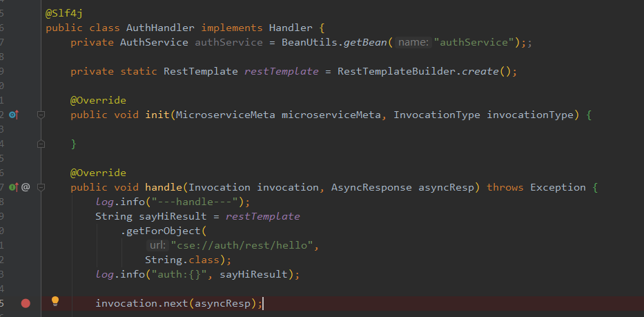Open the yellow lightbulb quick-fix icon

[55, 302]
